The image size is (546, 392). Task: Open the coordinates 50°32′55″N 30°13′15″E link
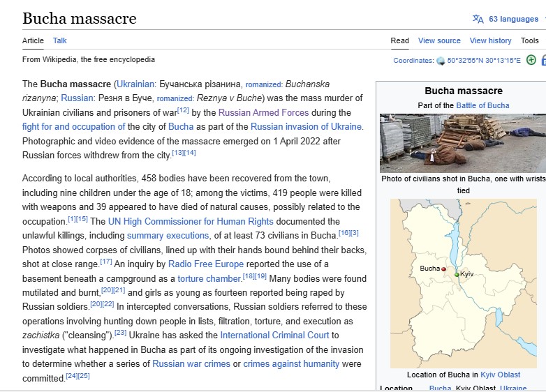pos(484,61)
